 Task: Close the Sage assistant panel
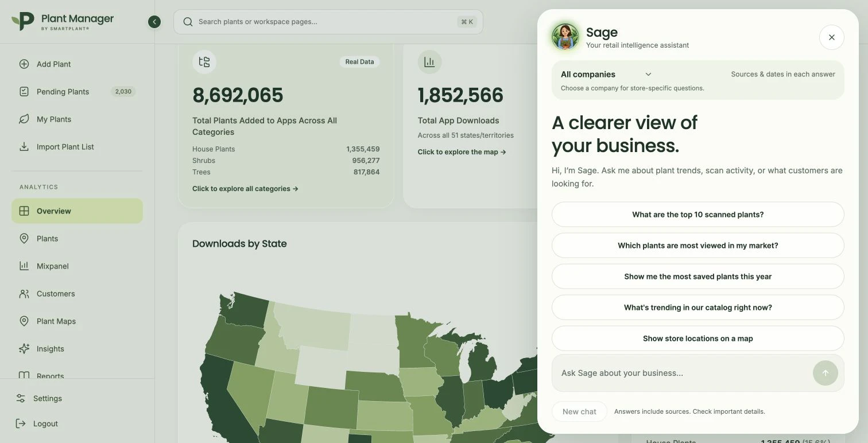[x=832, y=37]
